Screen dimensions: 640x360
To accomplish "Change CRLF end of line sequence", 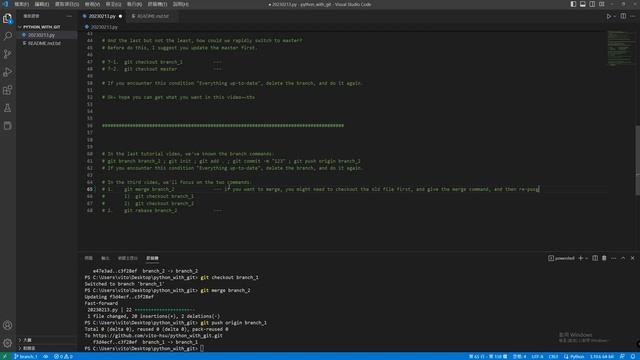I will click(553, 356).
